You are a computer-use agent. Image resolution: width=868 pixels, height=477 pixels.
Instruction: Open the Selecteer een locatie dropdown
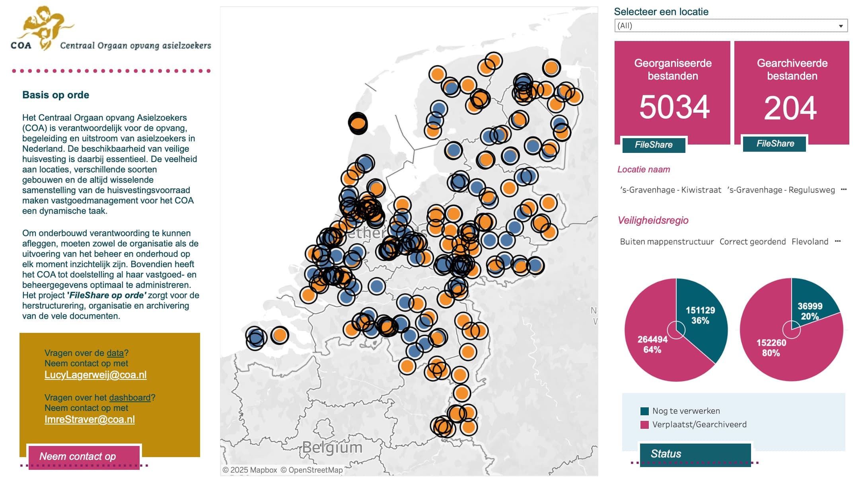tap(731, 26)
